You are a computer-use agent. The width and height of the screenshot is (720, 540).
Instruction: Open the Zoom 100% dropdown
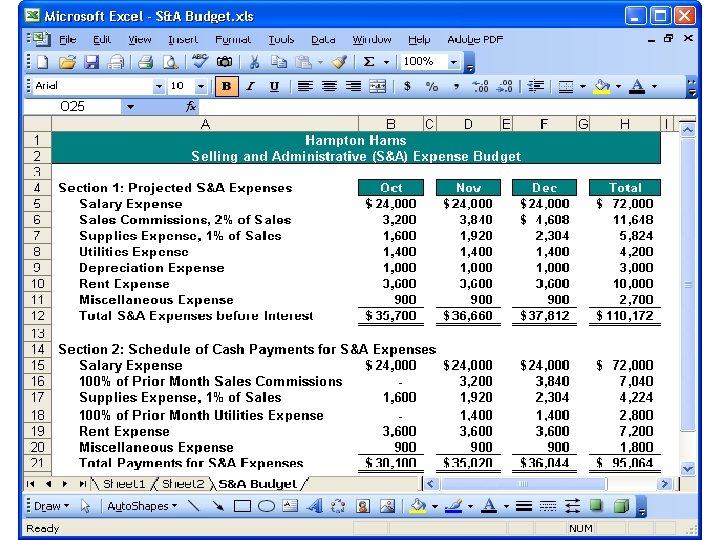454,62
